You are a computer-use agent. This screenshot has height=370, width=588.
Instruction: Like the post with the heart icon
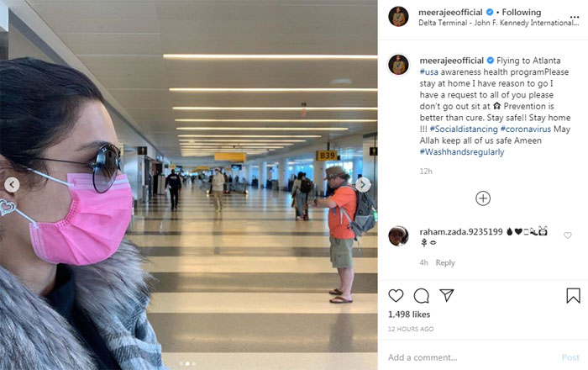(396, 296)
